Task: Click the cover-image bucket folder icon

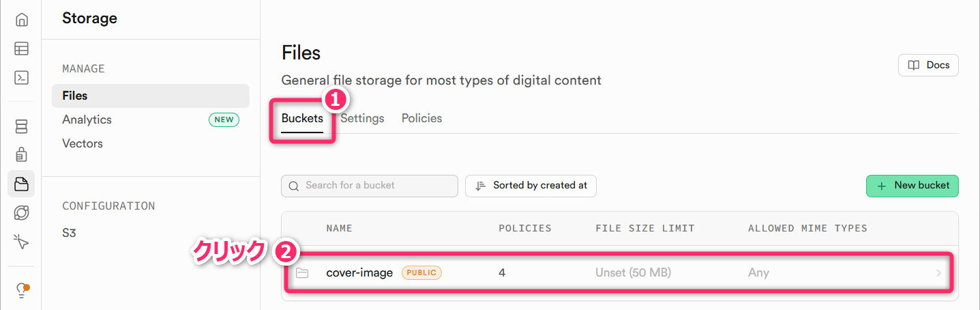Action: (302, 273)
